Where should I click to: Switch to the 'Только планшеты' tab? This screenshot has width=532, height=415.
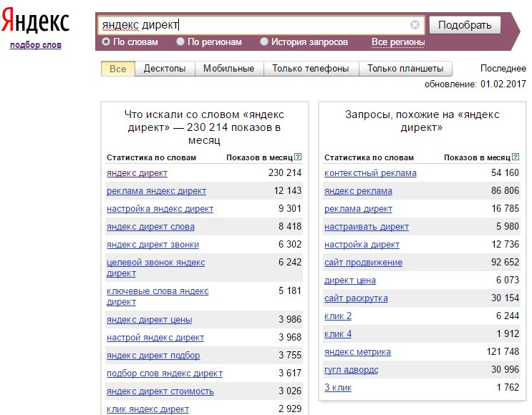click(x=405, y=69)
